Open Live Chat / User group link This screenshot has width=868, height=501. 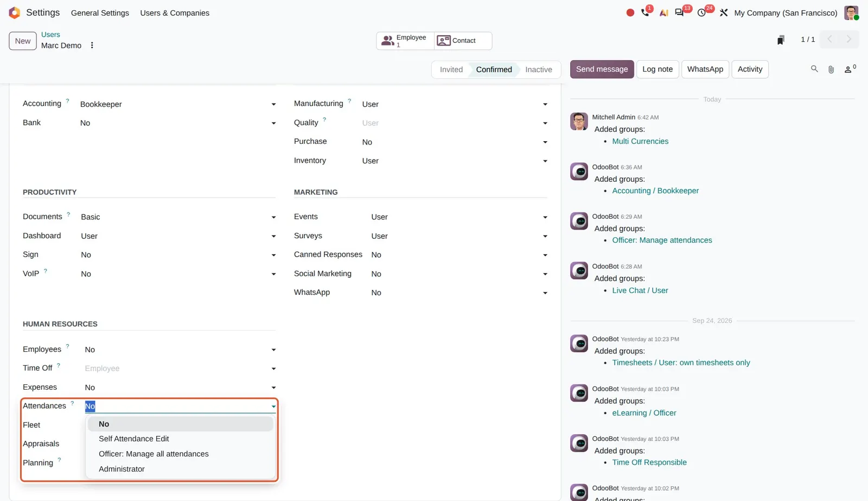pyautogui.click(x=640, y=290)
